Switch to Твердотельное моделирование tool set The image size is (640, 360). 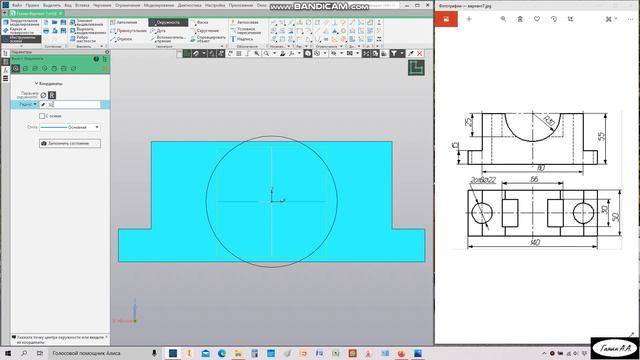(21, 22)
